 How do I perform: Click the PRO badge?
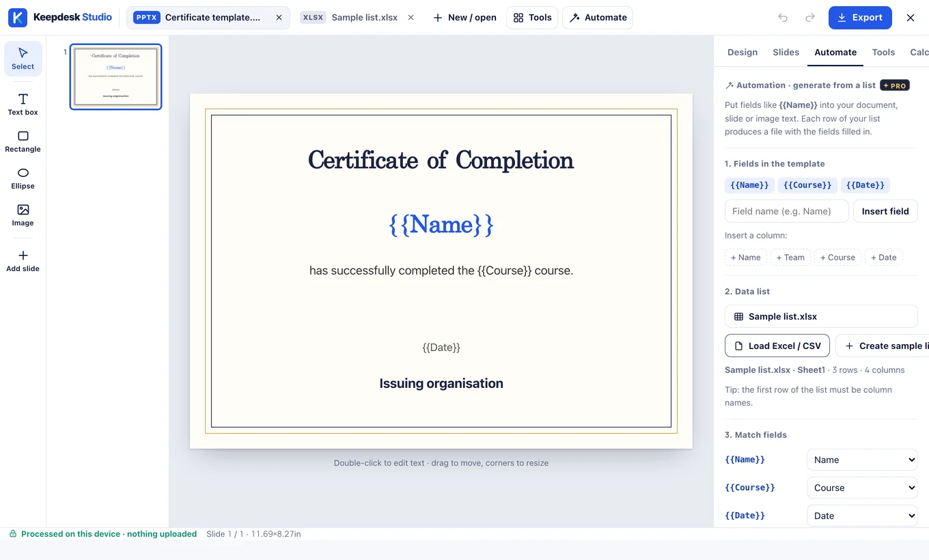894,85
